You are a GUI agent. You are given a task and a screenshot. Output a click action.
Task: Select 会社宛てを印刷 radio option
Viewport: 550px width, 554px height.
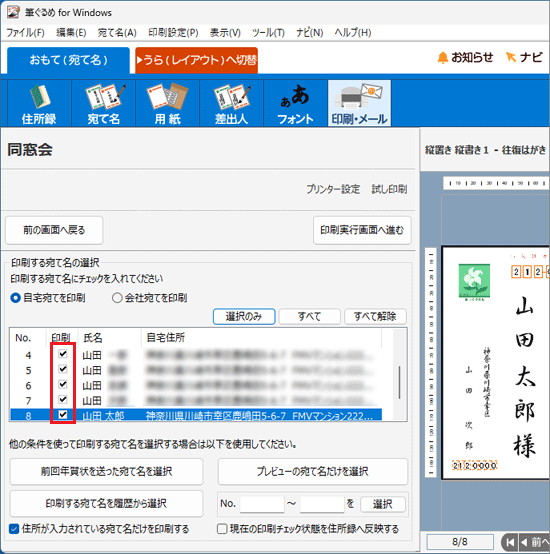click(117, 298)
